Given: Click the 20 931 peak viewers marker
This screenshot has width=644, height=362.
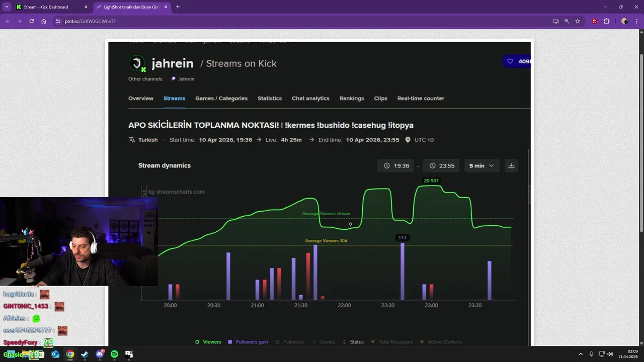Looking at the screenshot, I should coord(431,180).
